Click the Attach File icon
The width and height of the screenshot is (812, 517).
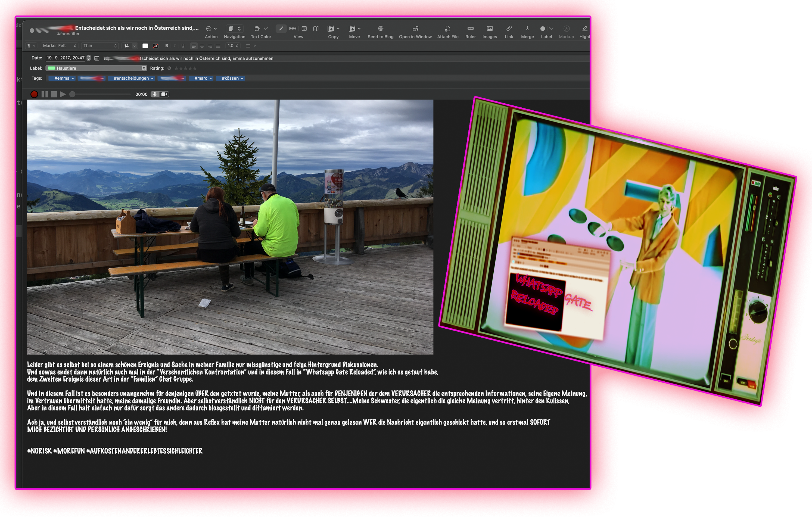447,29
